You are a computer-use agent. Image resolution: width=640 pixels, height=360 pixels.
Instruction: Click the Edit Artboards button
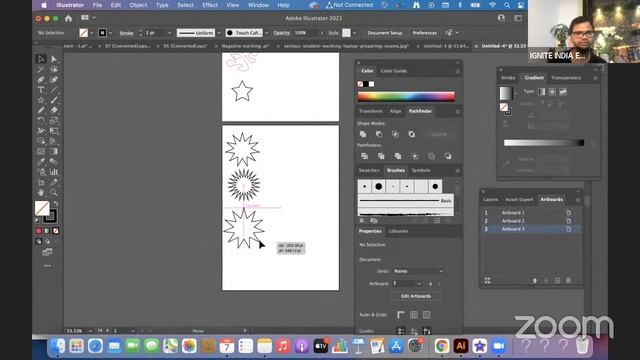click(416, 296)
